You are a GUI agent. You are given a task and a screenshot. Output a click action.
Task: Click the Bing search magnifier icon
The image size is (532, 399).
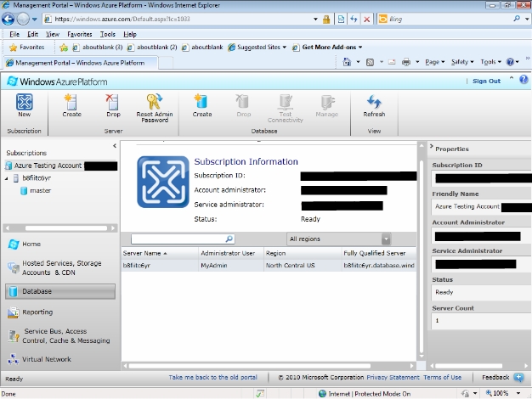pos(517,19)
